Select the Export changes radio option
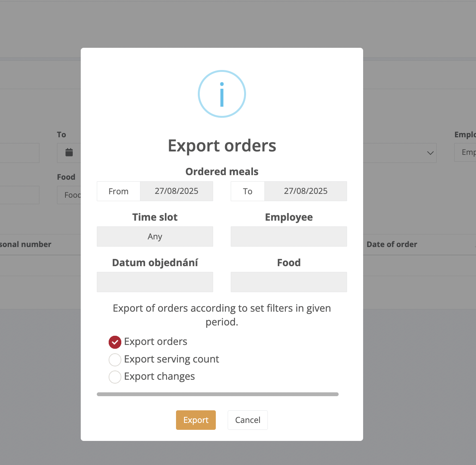Image resolution: width=476 pixels, height=465 pixels. [115, 377]
